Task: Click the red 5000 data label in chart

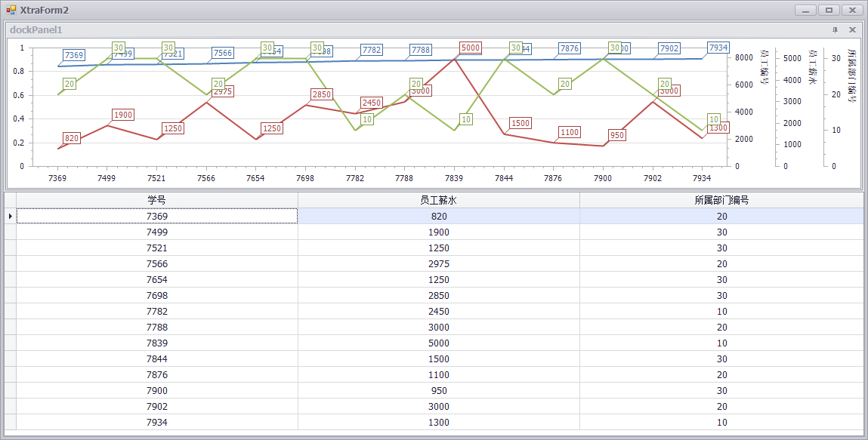Action: pos(470,48)
